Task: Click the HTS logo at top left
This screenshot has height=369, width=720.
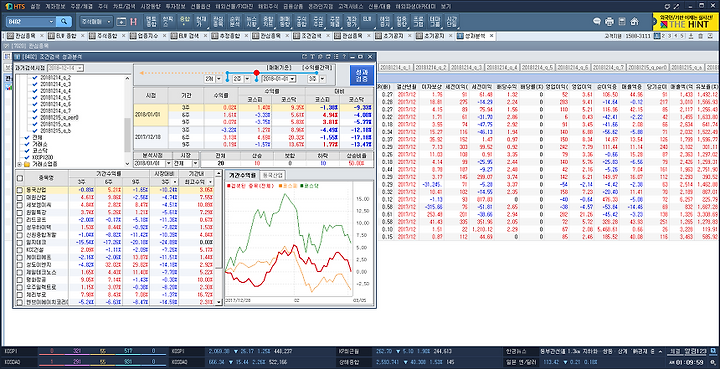Action: 15,6
